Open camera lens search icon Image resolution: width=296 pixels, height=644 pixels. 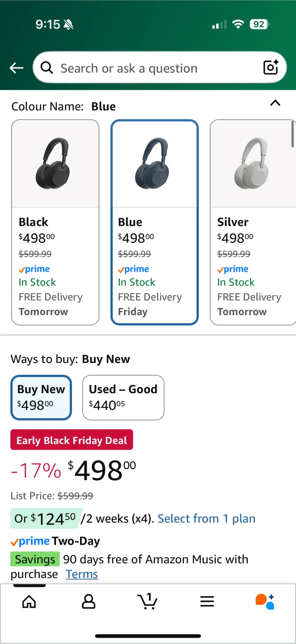click(271, 68)
